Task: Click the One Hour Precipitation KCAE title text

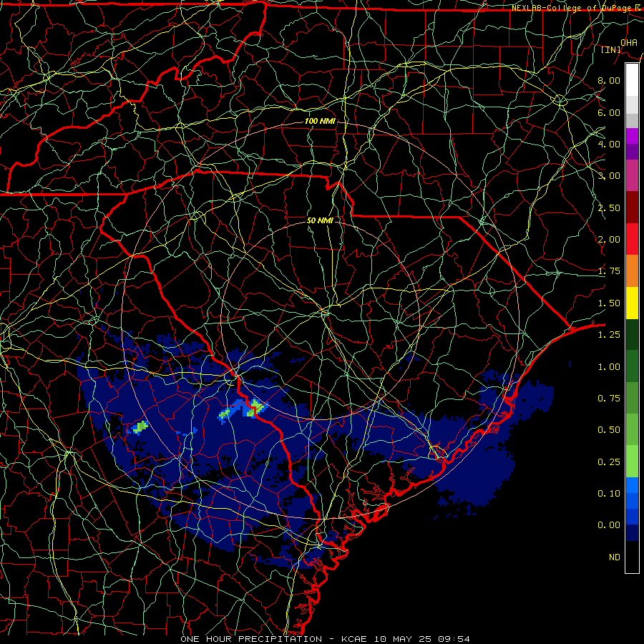Action: (325, 639)
